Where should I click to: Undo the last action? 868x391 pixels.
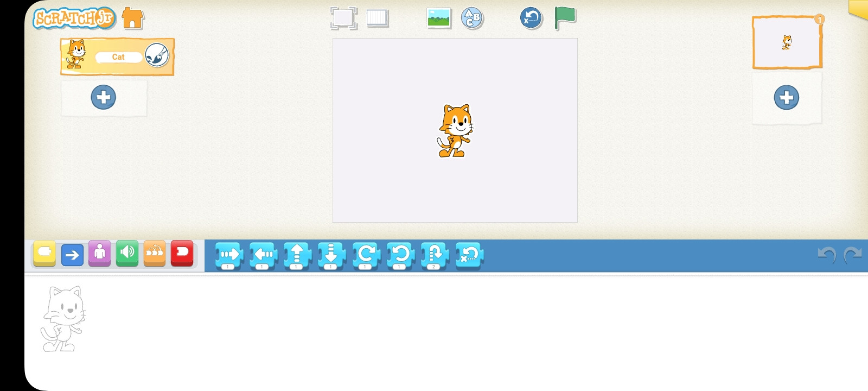pyautogui.click(x=827, y=255)
